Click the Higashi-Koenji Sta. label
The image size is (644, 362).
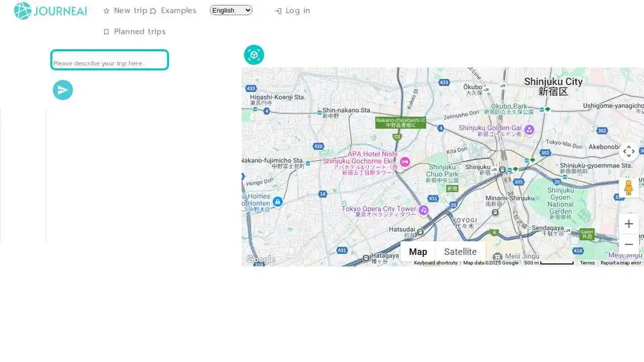pyautogui.click(x=278, y=100)
